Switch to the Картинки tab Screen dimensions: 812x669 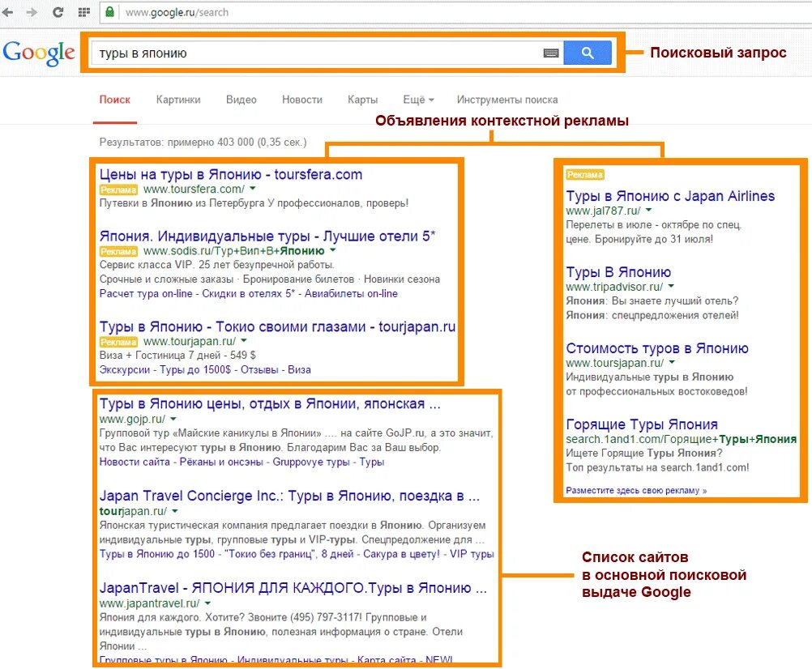click(x=178, y=100)
